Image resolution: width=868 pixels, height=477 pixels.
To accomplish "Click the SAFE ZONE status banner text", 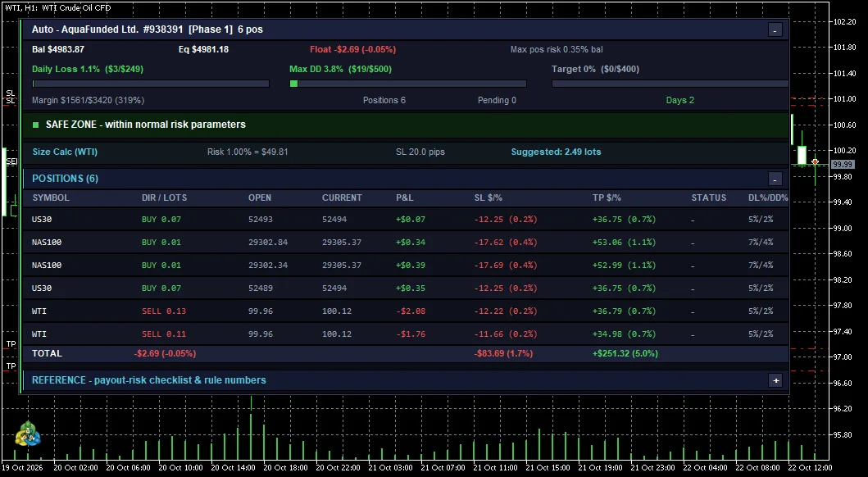I will coord(146,125).
